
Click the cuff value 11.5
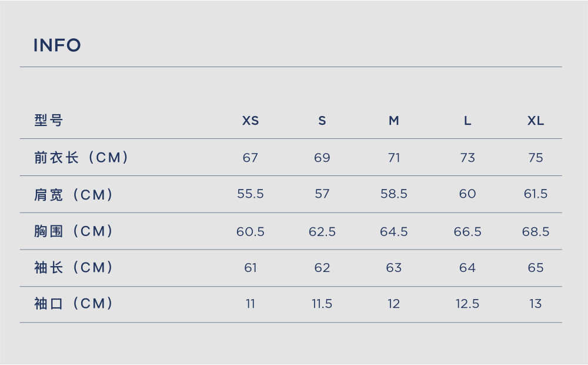tap(322, 304)
